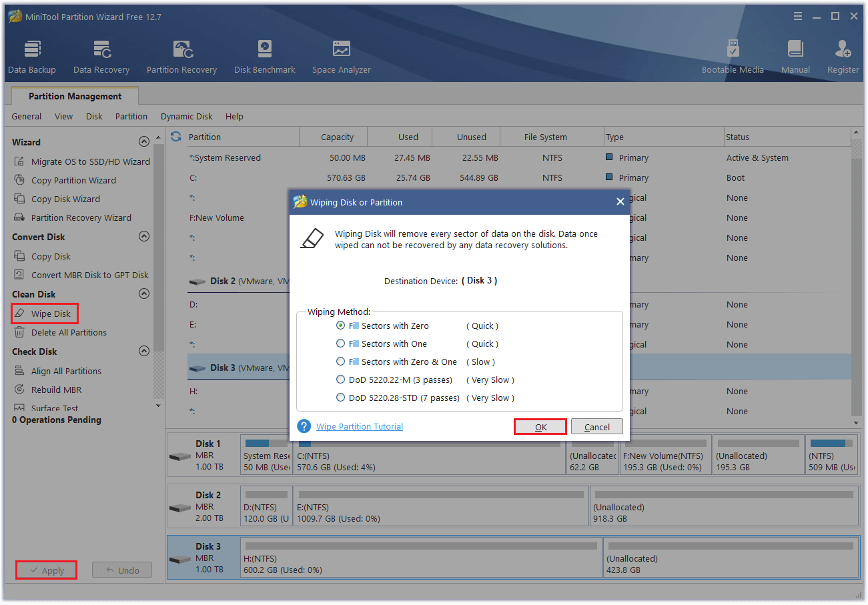Open the hamburger menu in title bar
Image resolution: width=868 pixels, height=605 pixels.
[x=799, y=16]
